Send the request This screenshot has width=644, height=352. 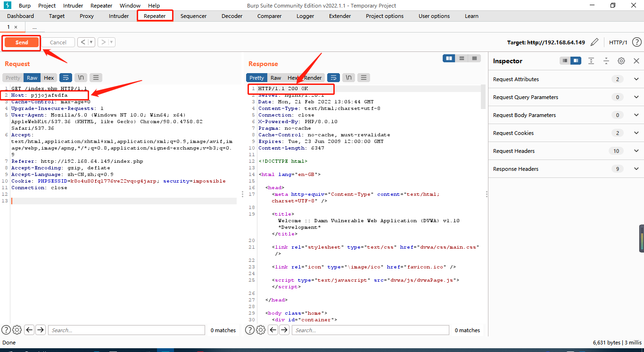tap(22, 42)
